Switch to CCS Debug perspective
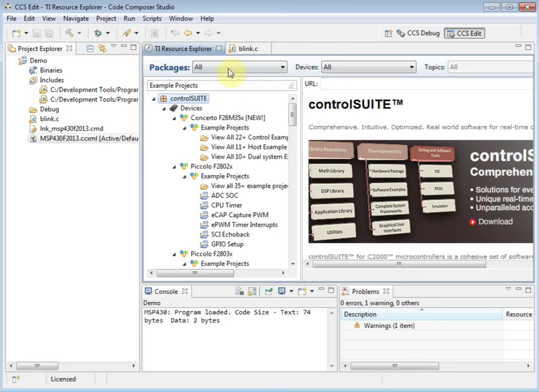 point(418,33)
